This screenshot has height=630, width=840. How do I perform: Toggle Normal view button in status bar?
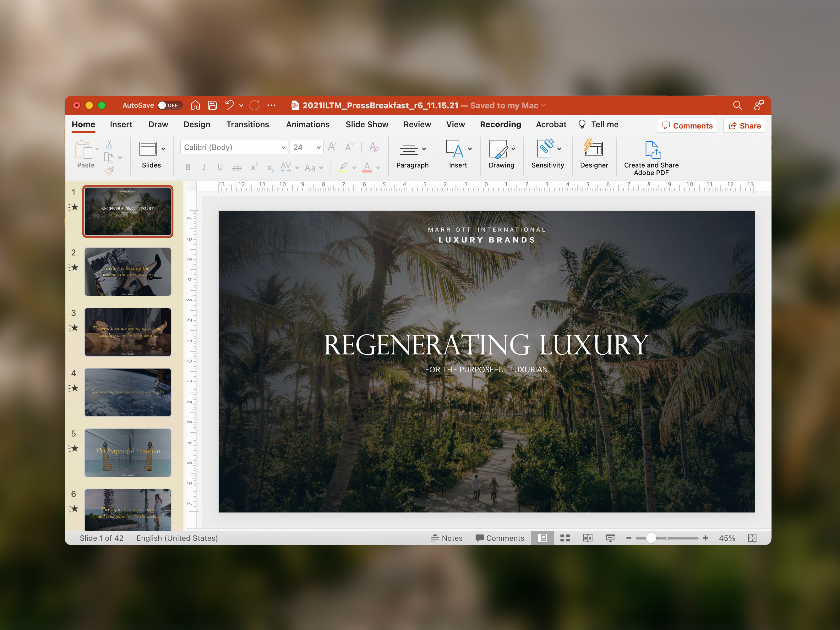pos(542,538)
